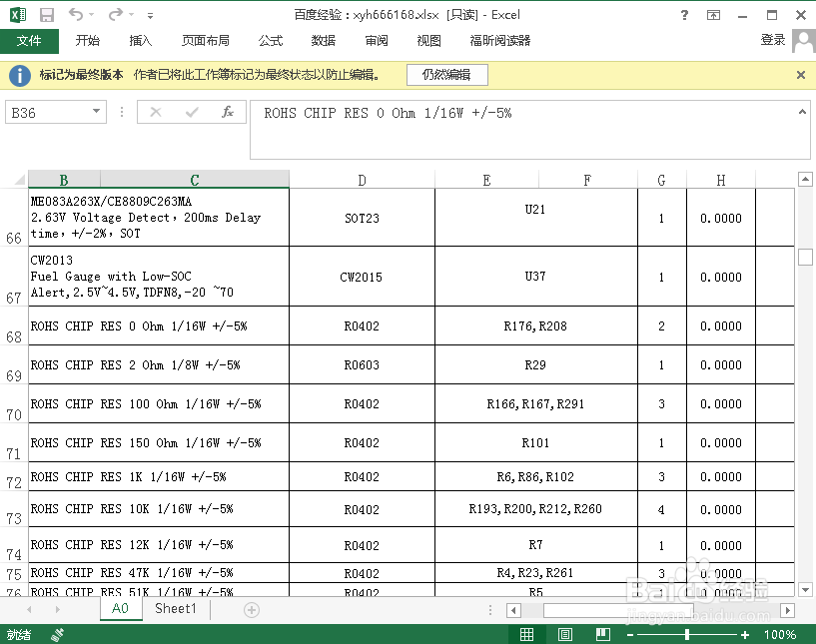Image resolution: width=816 pixels, height=644 pixels.
Task: Select Normal view icon in status bar
Action: tap(526, 634)
